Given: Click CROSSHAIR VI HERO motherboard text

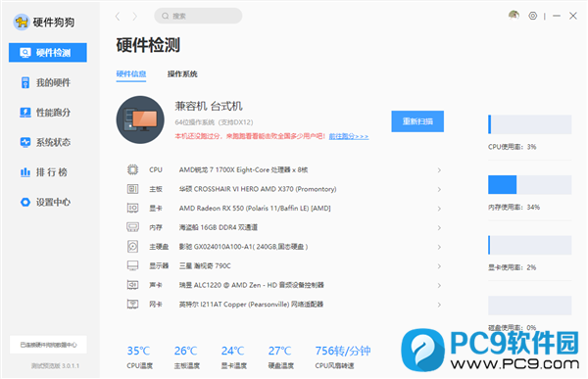Looking at the screenshot, I should pyautogui.click(x=258, y=189).
